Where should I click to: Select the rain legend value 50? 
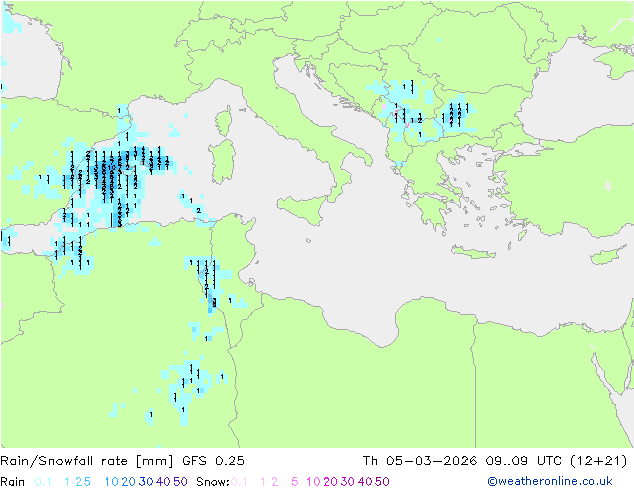180,482
